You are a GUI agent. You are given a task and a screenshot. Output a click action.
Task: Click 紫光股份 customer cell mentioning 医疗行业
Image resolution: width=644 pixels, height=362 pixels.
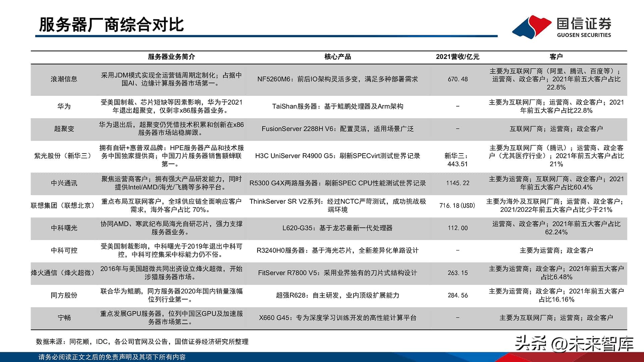point(556,156)
